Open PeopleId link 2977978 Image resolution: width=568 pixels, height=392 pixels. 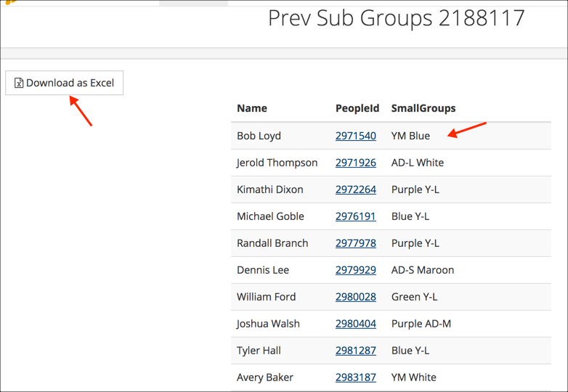(x=356, y=243)
